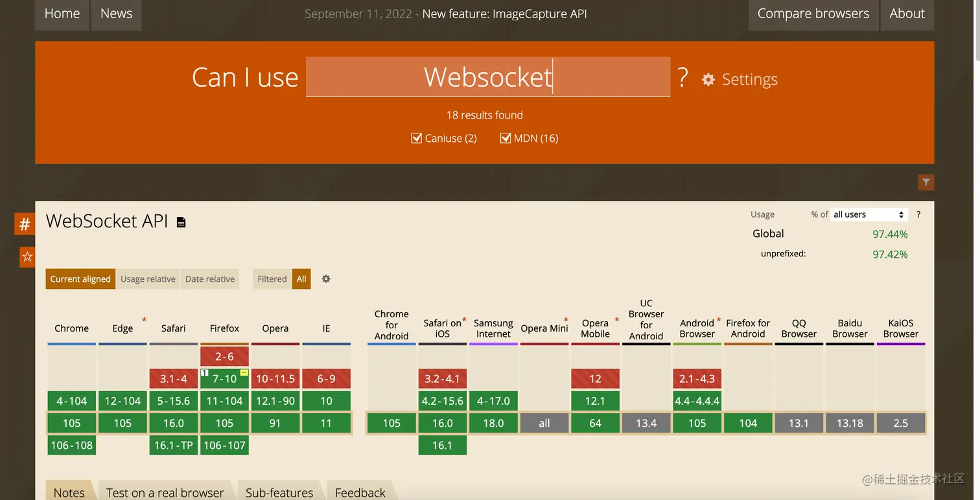Image resolution: width=980 pixels, height=500 pixels.
Task: Select Baidu Browser 13.18 cell
Action: point(850,423)
